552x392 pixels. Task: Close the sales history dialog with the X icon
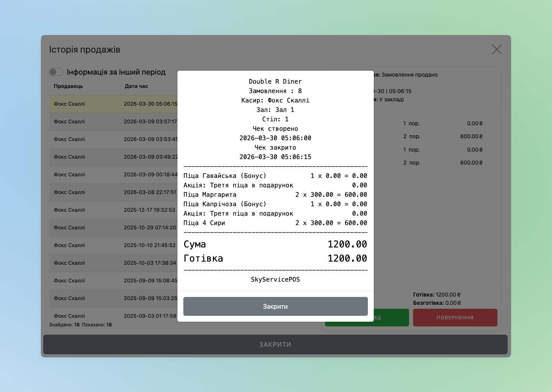pos(497,49)
